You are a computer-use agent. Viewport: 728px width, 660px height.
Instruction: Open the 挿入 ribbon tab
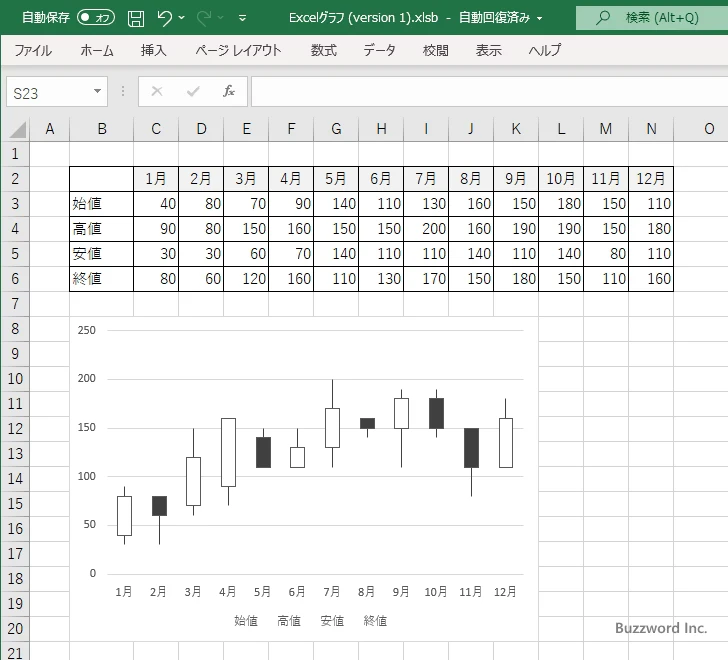click(153, 50)
